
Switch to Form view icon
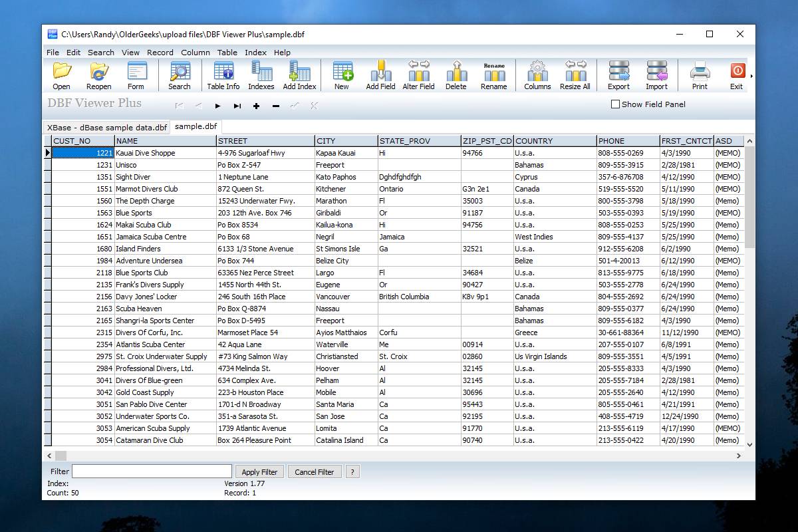point(136,75)
